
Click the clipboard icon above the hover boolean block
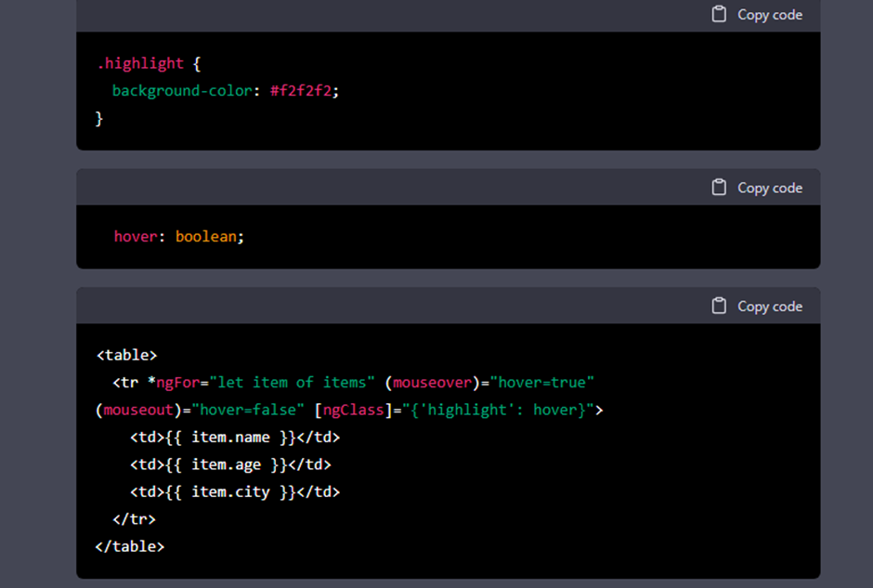pos(719,188)
